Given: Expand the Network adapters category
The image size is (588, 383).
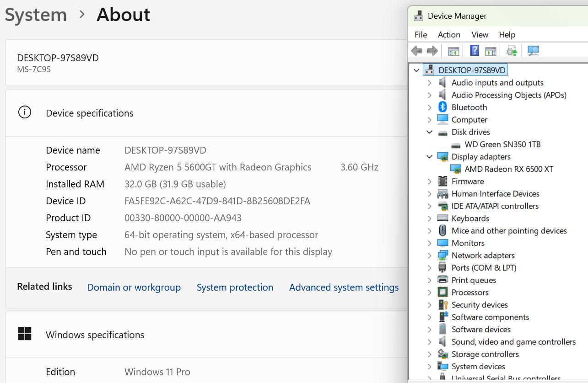Looking at the screenshot, I should (x=429, y=255).
